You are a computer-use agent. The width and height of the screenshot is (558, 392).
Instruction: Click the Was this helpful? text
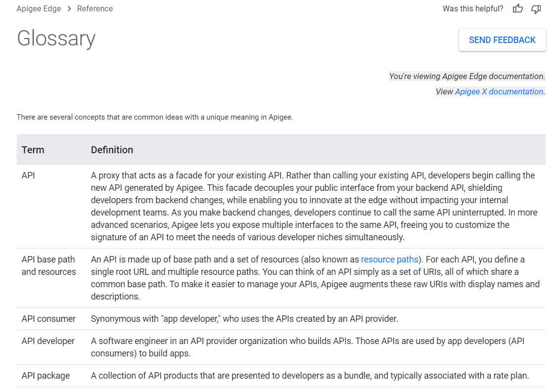[473, 8]
